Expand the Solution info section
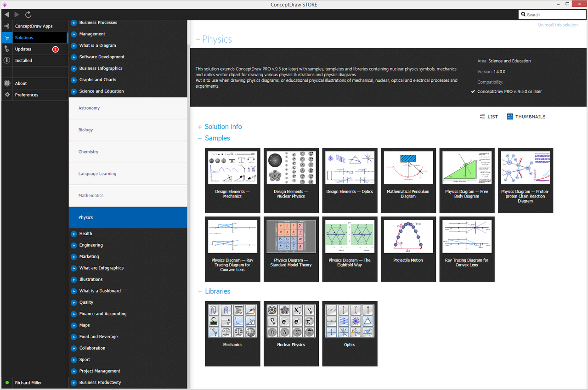Viewport: 588px width, 390px height. point(200,127)
